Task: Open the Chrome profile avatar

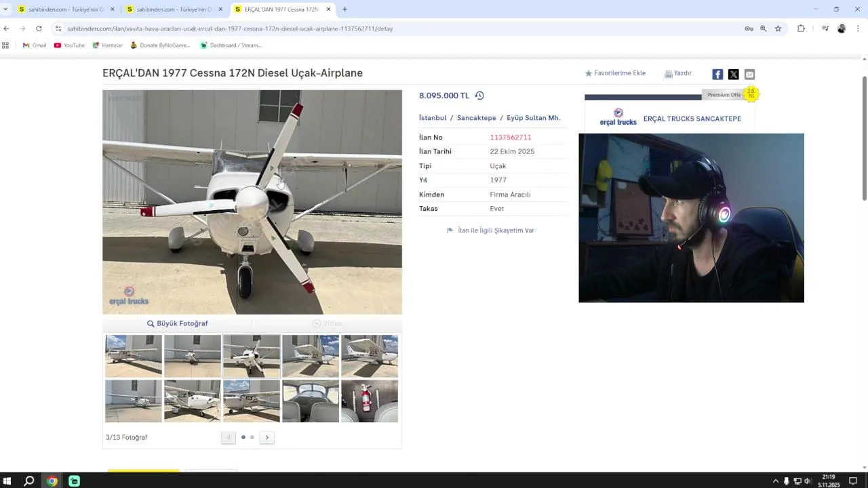Action: [x=842, y=28]
